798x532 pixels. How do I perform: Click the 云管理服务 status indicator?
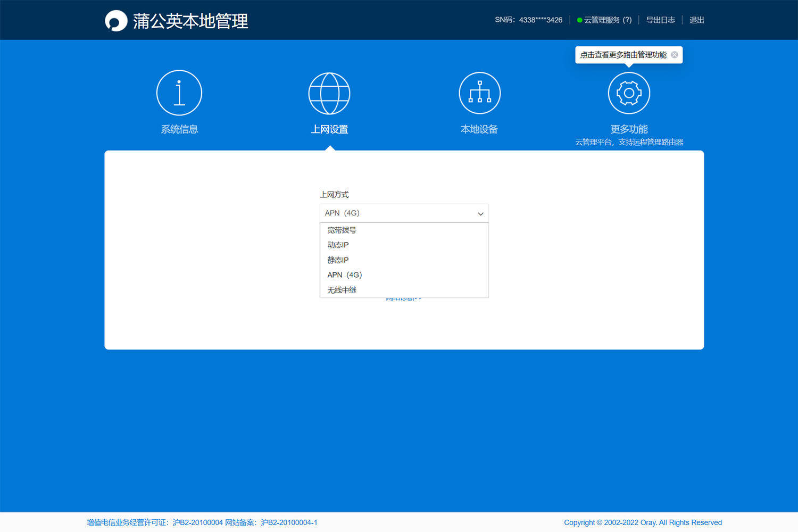click(x=604, y=20)
